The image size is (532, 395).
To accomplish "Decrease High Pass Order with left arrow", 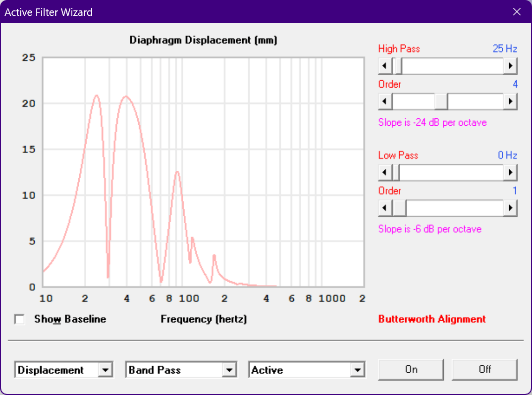I will [x=385, y=101].
